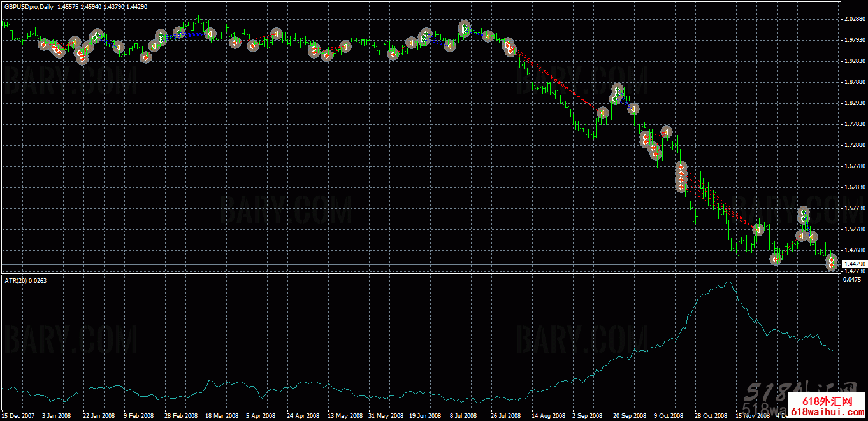Viewport: 868px width, 421px height.
Task: Click the 22 Jan 2008 date label
Action: (x=99, y=415)
